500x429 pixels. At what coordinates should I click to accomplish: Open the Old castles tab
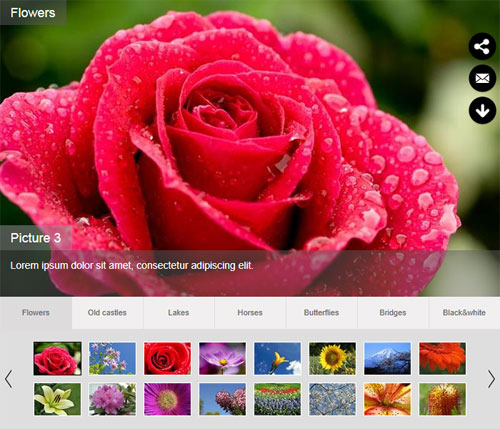coord(107,313)
